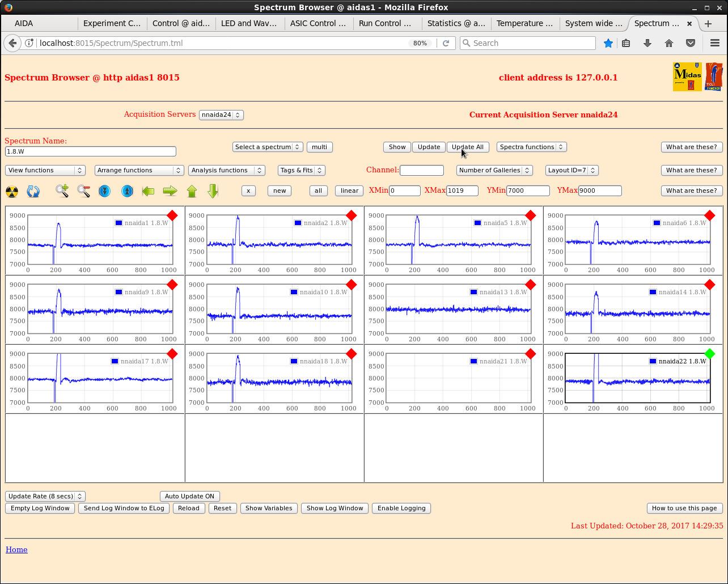Click the green right arrow icon
The width and height of the screenshot is (728, 584).
(170, 191)
